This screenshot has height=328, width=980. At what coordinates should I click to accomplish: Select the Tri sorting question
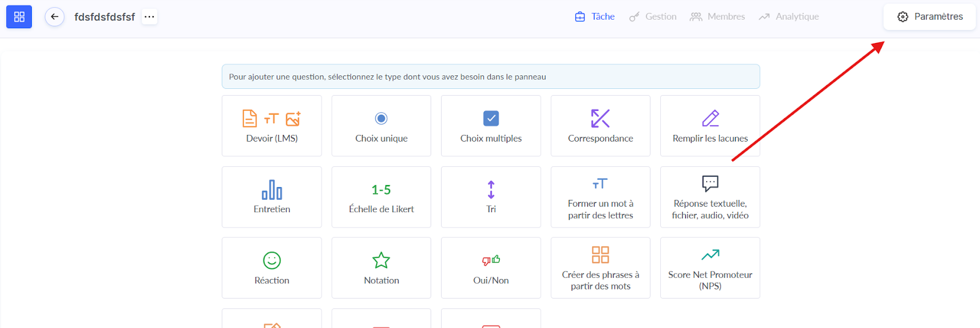[x=491, y=197]
